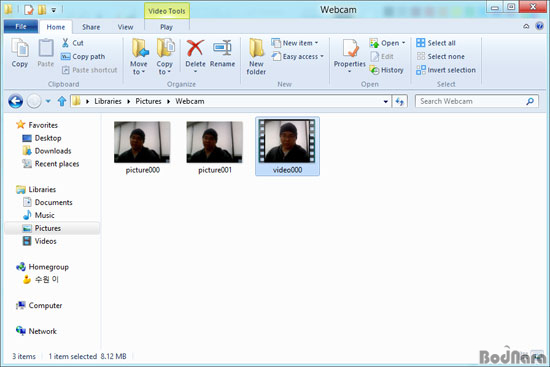This screenshot has width=550, height=367.
Task: Create a New folder from the ribbon
Action: 256,56
